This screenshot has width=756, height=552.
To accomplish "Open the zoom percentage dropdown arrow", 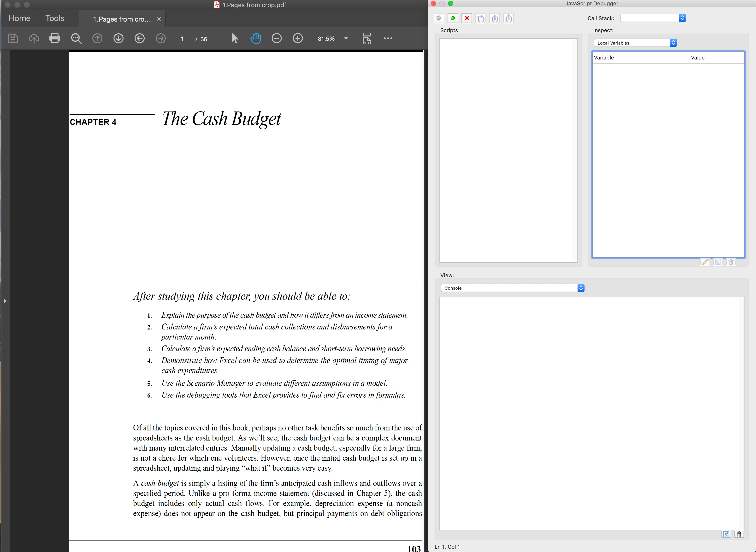I will (x=346, y=38).
